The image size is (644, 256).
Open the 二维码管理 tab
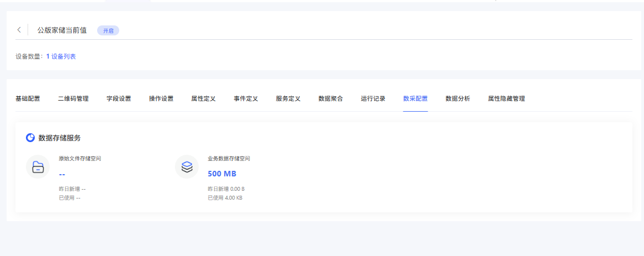tap(73, 99)
